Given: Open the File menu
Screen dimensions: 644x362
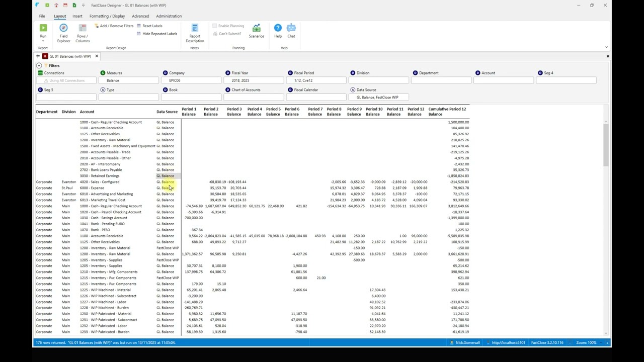Looking at the screenshot, I should (x=42, y=16).
